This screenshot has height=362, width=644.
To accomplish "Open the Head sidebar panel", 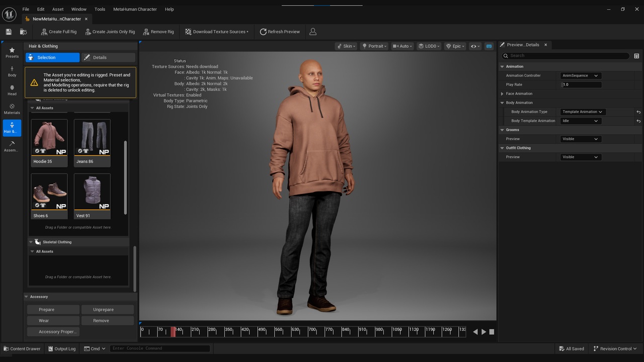I will pyautogui.click(x=12, y=90).
